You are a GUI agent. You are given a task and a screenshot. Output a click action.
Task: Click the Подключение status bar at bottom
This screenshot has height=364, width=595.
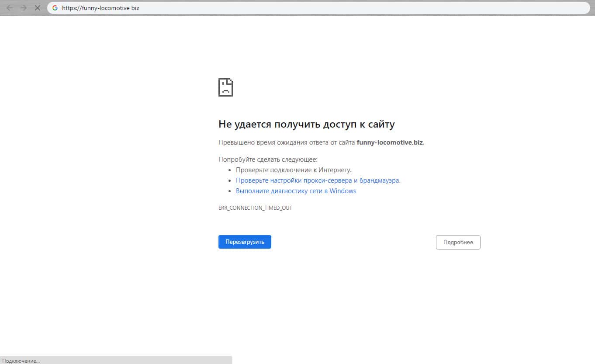[x=21, y=361]
